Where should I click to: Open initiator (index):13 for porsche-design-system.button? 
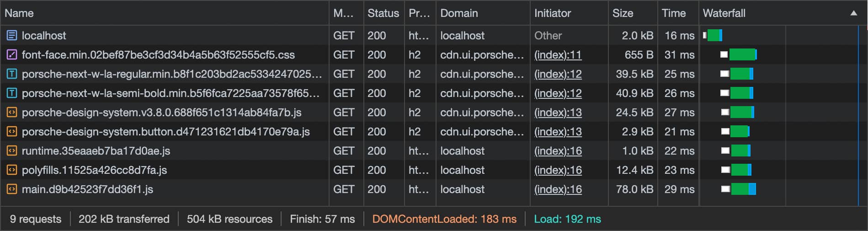coord(558,132)
